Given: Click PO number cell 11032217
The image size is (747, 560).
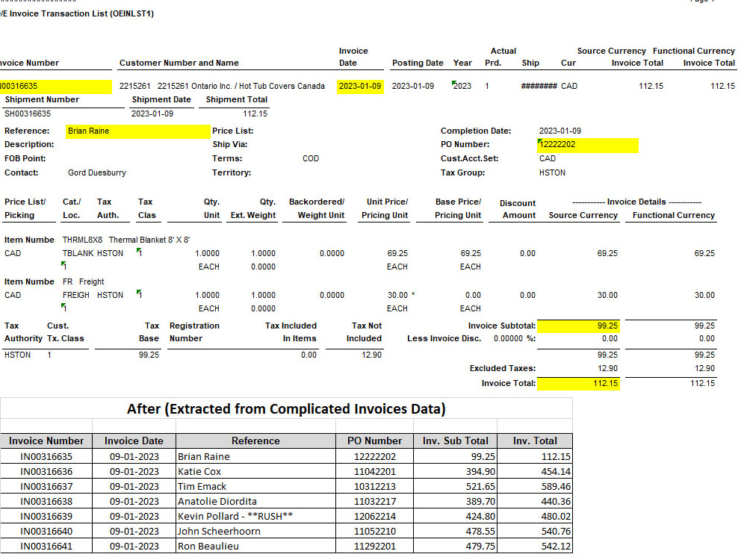Looking at the screenshot, I should pos(374,502).
